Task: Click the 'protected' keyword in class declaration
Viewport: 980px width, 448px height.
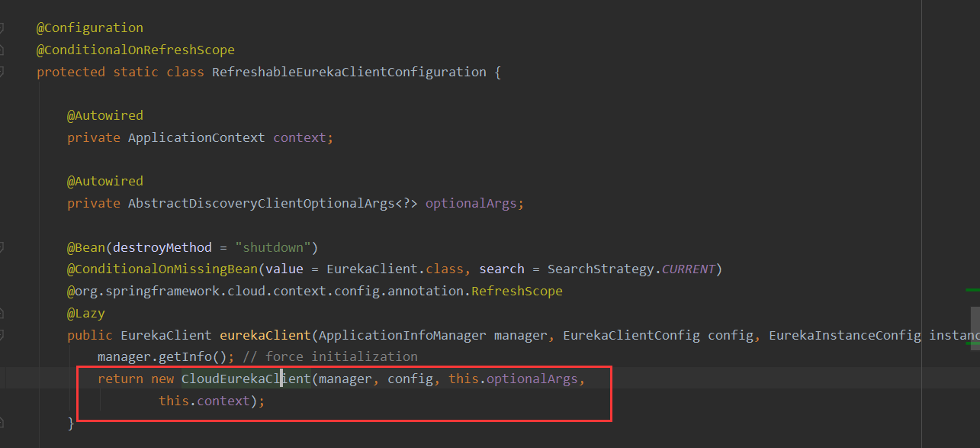Action: [71, 72]
